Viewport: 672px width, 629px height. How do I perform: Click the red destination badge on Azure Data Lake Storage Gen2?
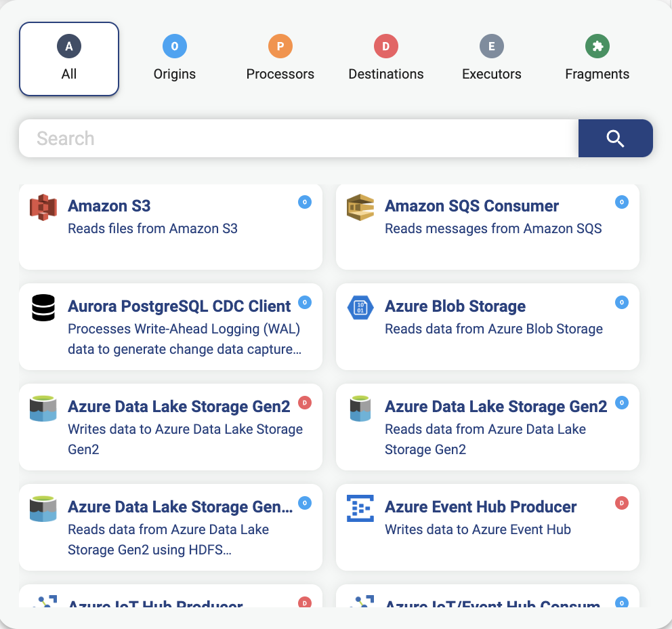pos(305,403)
